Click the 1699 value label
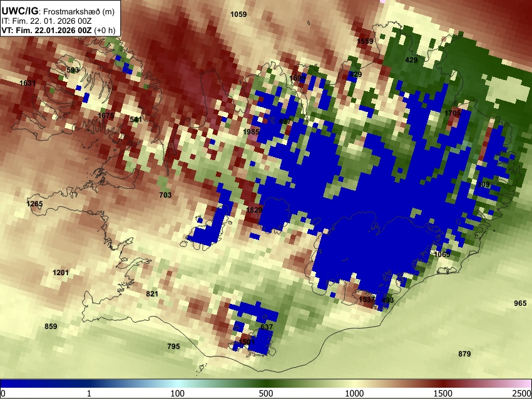This screenshot has width=532, height=399. point(297,78)
